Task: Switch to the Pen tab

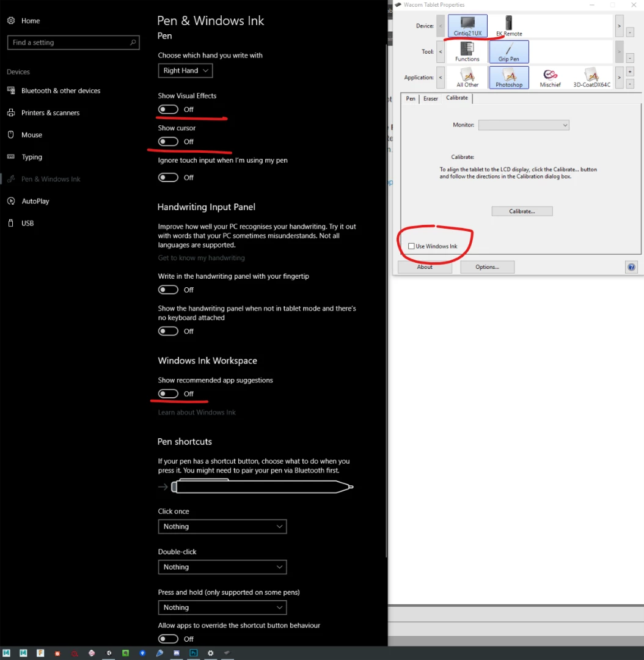Action: 411,98
